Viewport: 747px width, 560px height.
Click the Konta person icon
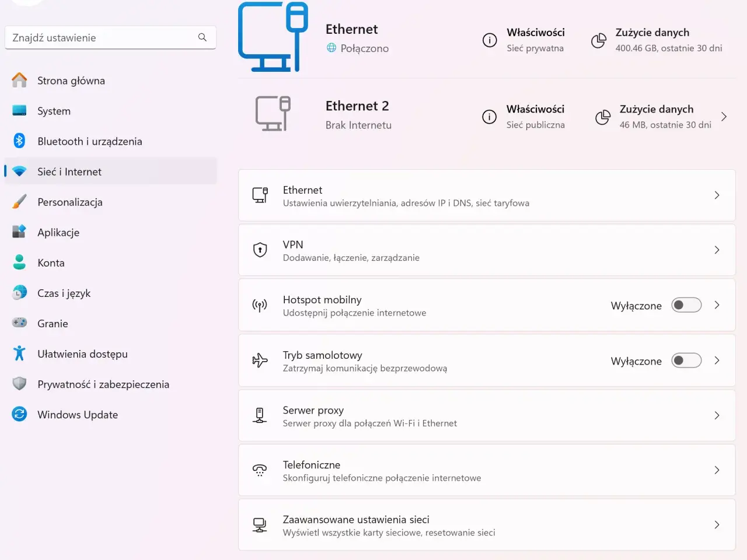tap(19, 262)
